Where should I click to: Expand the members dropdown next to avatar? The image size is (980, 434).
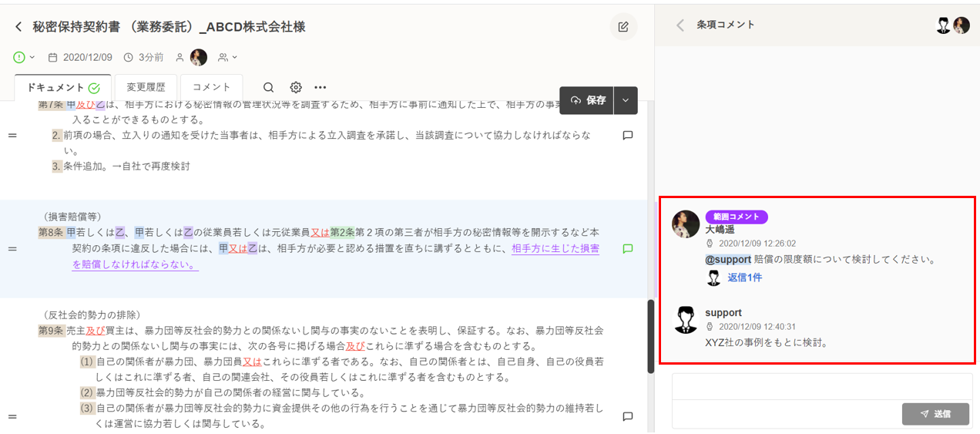click(x=227, y=57)
